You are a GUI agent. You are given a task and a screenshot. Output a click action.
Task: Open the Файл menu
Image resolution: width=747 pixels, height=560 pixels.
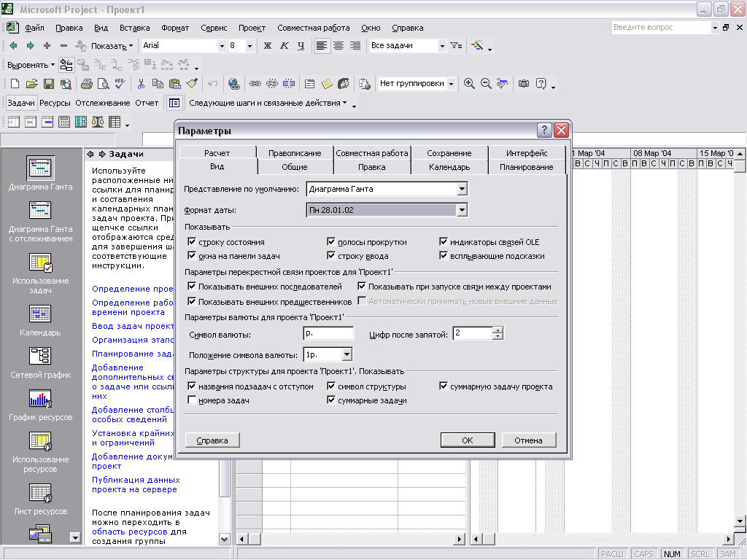(34, 28)
